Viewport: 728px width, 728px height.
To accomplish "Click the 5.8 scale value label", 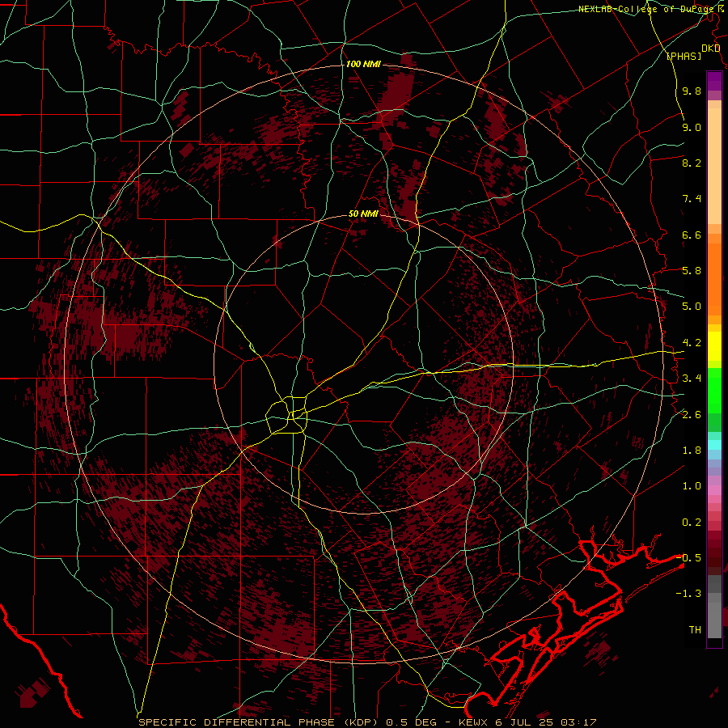I will pyautogui.click(x=692, y=271).
